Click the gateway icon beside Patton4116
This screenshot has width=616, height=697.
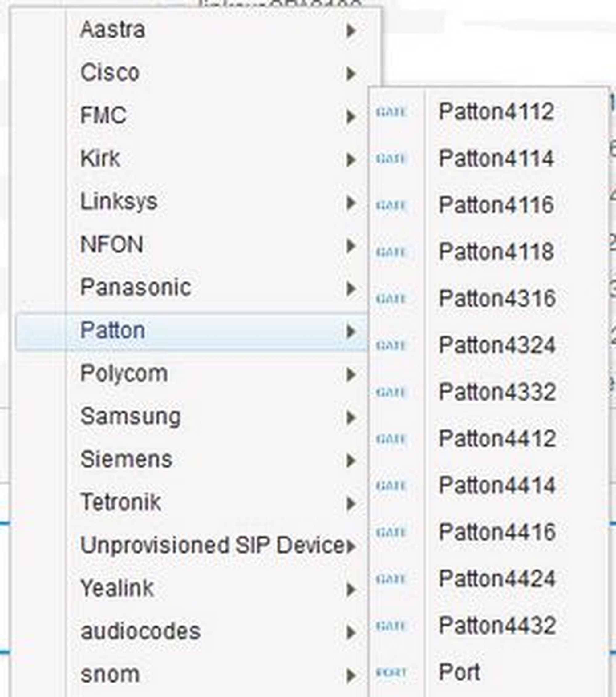coord(391,206)
